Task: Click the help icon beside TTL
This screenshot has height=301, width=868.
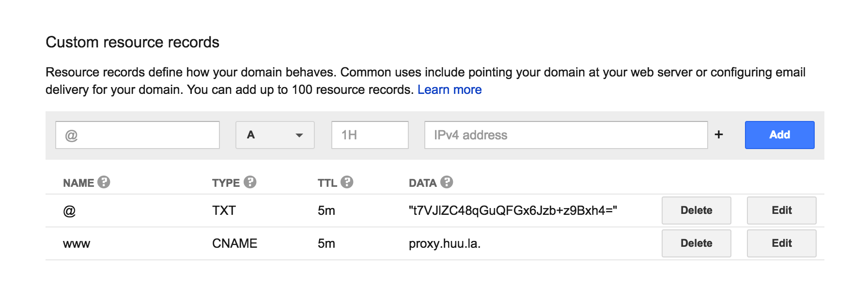Action: click(347, 182)
